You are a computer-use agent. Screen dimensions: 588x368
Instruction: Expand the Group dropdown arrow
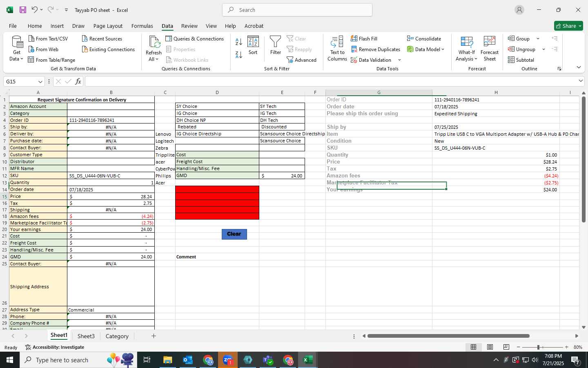[x=538, y=39]
